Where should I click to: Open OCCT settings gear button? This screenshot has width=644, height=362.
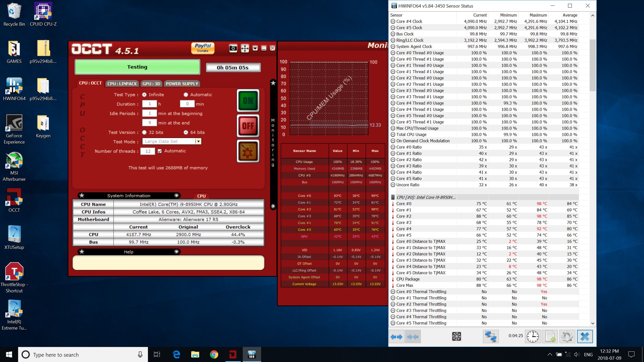point(248,151)
